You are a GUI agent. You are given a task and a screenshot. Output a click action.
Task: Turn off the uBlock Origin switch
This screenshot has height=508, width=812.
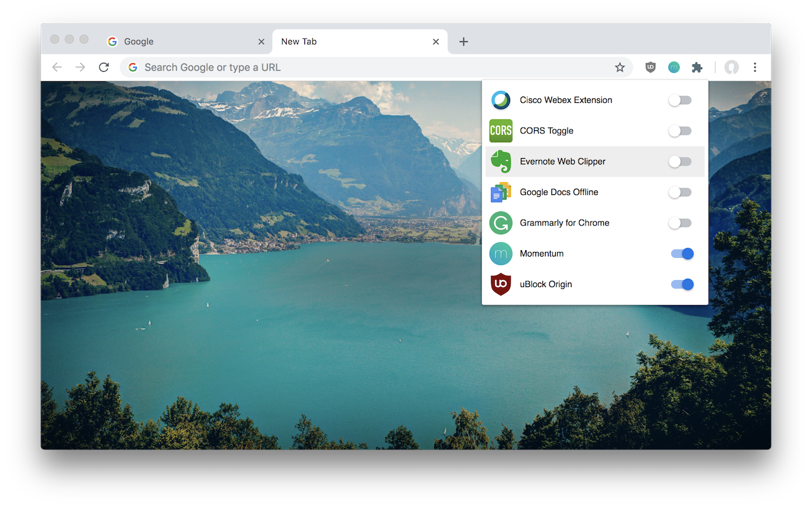click(683, 284)
